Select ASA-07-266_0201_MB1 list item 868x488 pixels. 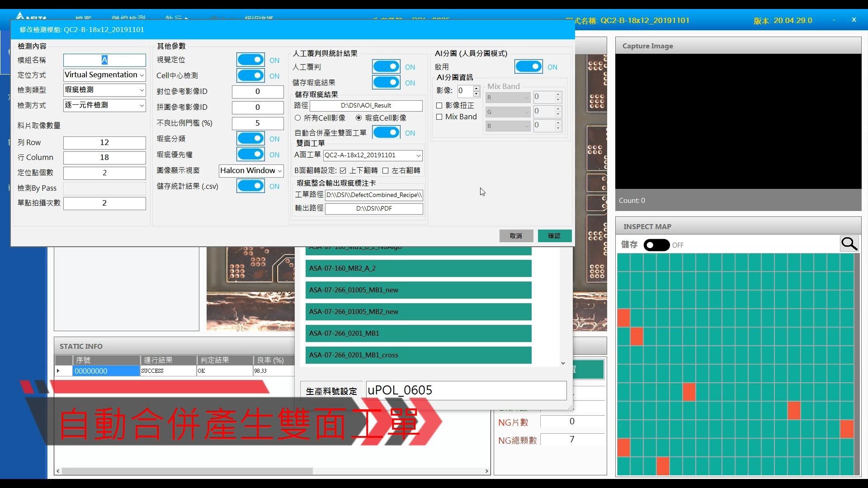[x=418, y=333]
